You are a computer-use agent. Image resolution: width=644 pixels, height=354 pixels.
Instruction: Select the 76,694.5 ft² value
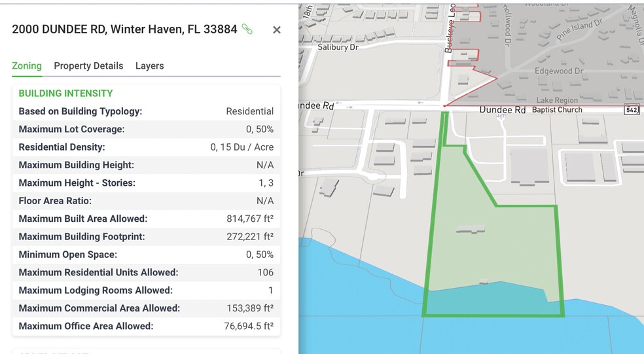click(x=249, y=326)
